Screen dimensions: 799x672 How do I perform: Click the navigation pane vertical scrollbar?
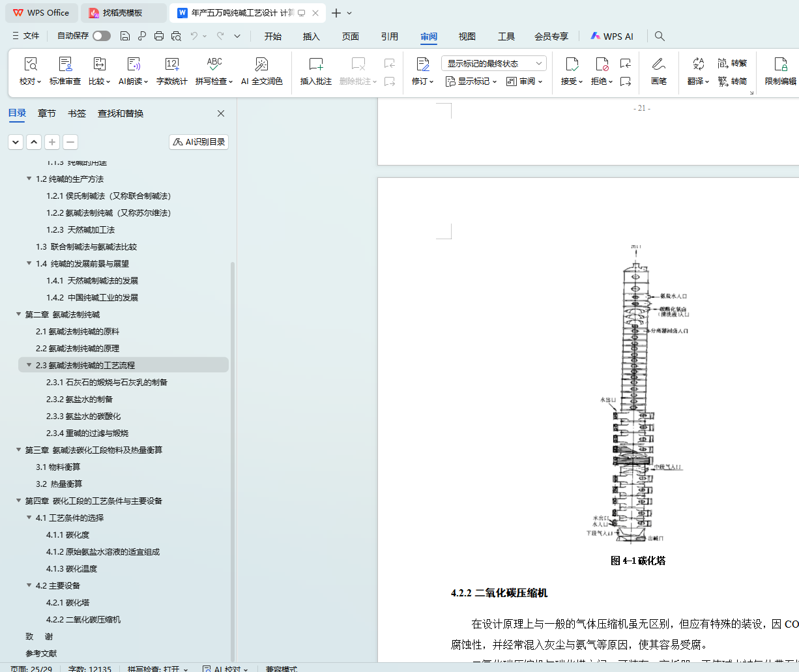pyautogui.click(x=233, y=456)
